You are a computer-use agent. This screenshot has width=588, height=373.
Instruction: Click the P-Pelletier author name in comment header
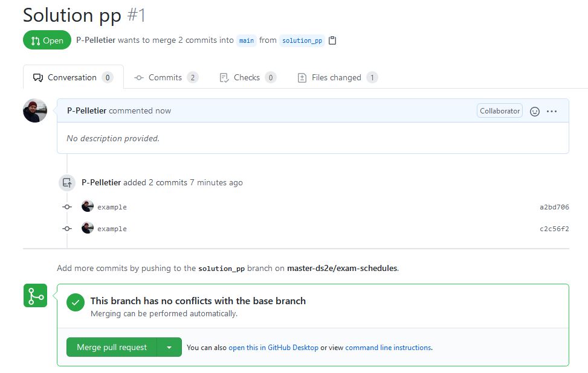[x=86, y=111]
